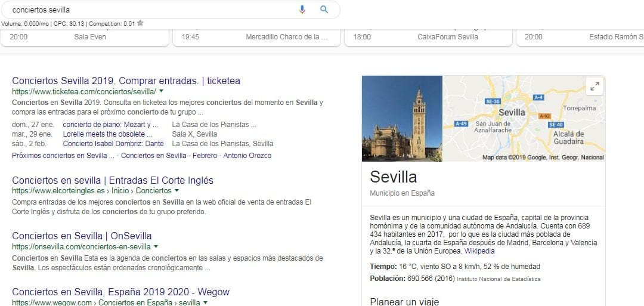Open the Wegow Conciertos en Sevilla result
The width and height of the screenshot is (644, 306).
(120, 292)
